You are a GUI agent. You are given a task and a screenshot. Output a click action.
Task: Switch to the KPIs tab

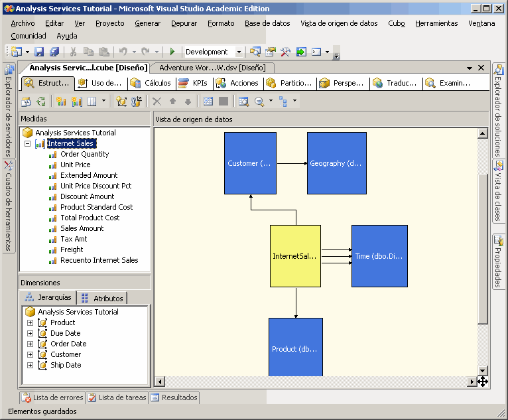(194, 84)
